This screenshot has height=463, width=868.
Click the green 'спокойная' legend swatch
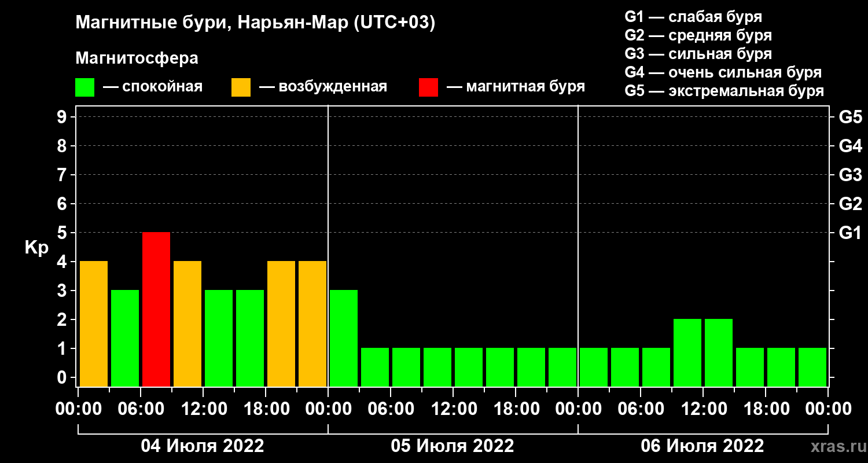coord(84,87)
